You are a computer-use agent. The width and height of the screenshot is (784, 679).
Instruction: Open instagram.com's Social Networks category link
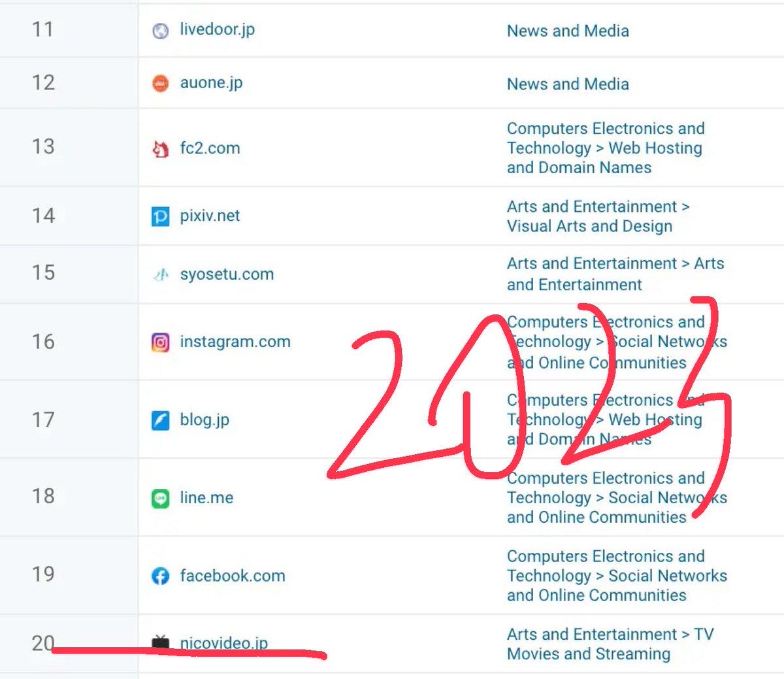pos(617,342)
